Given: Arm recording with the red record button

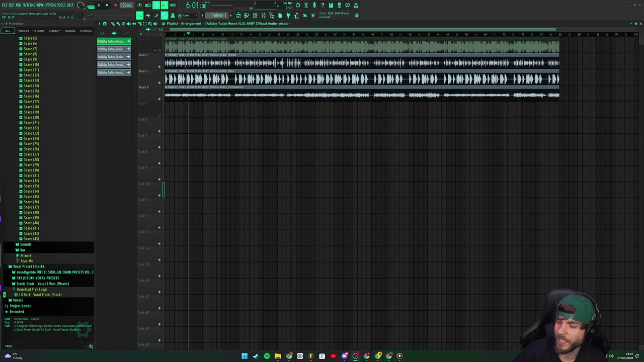Looking at the screenshot, I should point(115,5).
